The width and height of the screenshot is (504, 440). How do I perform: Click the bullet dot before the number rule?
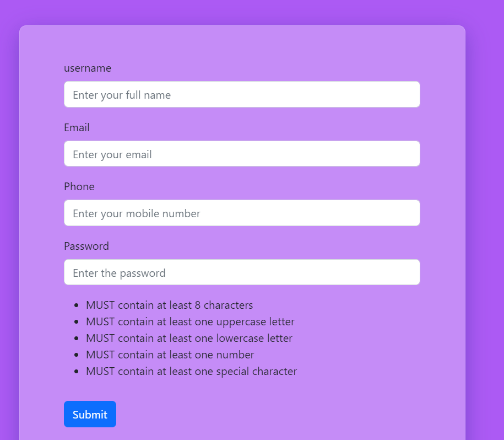[76, 355]
